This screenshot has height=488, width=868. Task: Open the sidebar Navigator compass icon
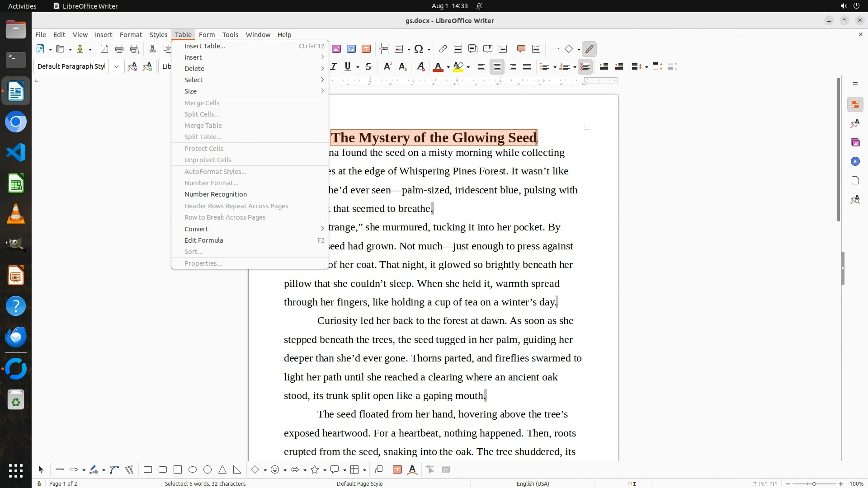click(x=855, y=161)
